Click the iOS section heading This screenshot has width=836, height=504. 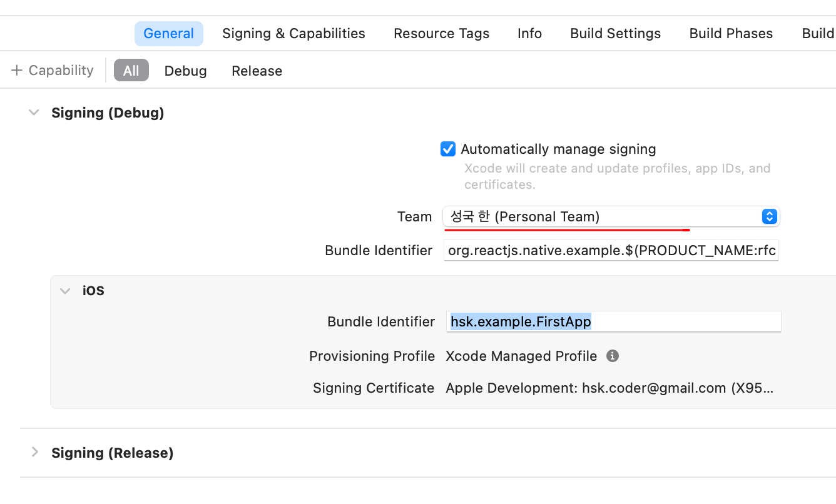(x=93, y=291)
